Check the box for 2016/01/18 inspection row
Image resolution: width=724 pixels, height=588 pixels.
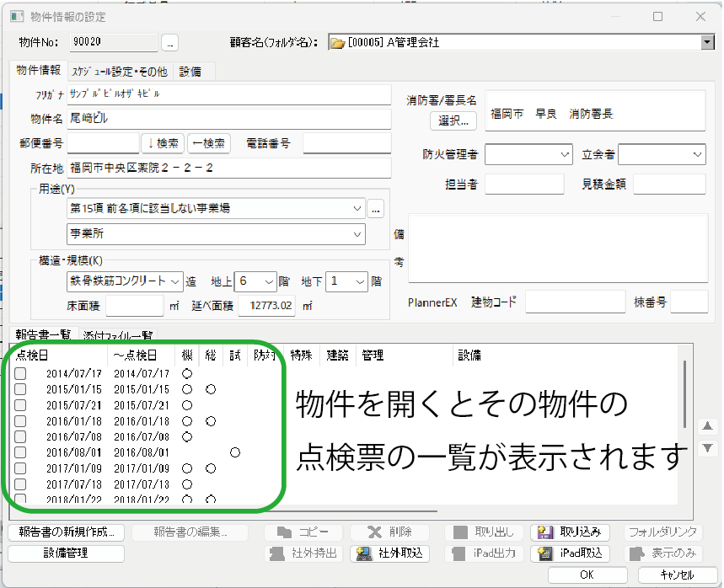[x=20, y=420]
